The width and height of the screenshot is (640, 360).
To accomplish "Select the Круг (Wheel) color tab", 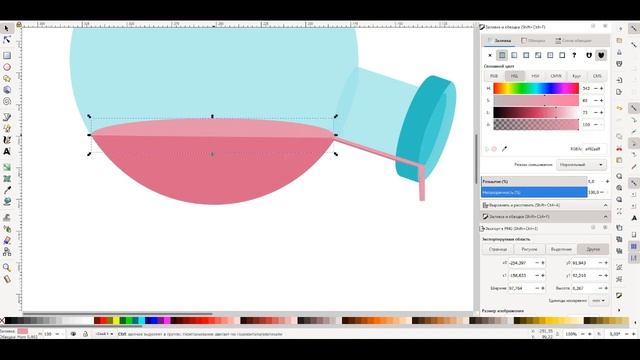I will [576, 76].
